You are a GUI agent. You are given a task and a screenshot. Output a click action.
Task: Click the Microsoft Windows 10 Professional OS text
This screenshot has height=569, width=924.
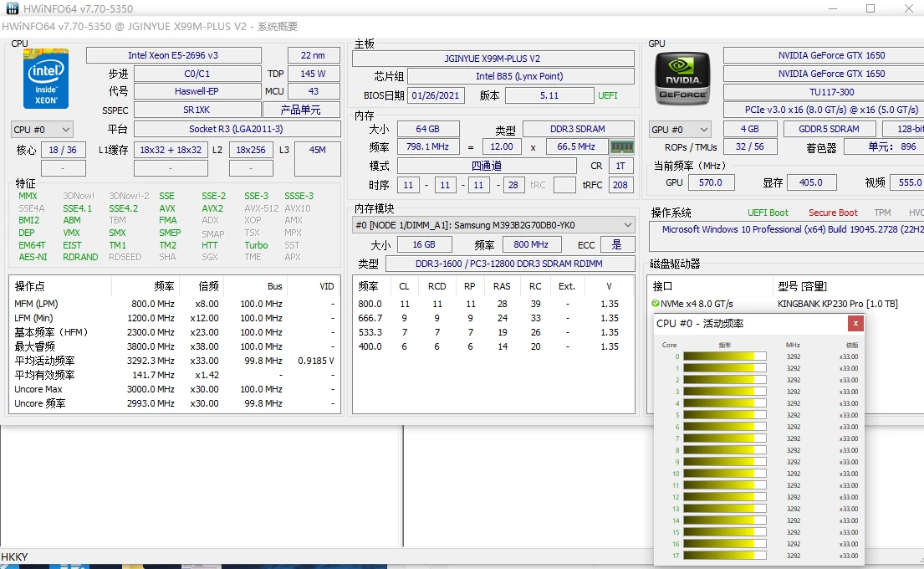tap(792, 229)
